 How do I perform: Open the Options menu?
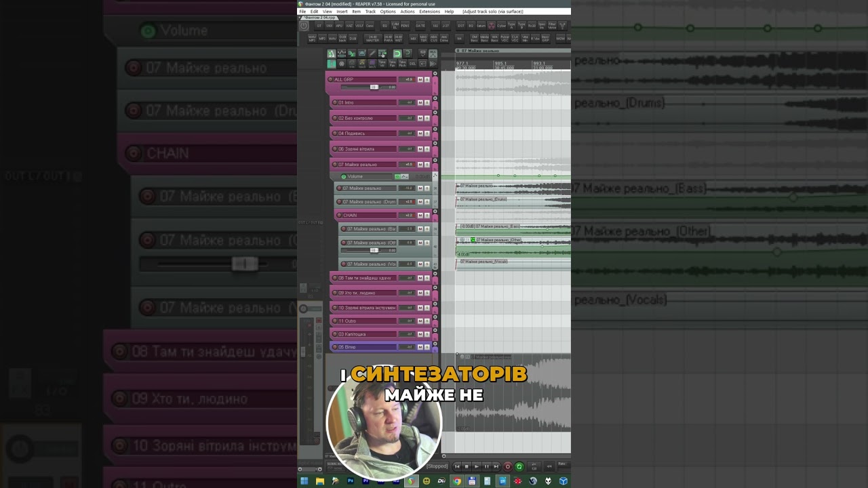click(388, 12)
